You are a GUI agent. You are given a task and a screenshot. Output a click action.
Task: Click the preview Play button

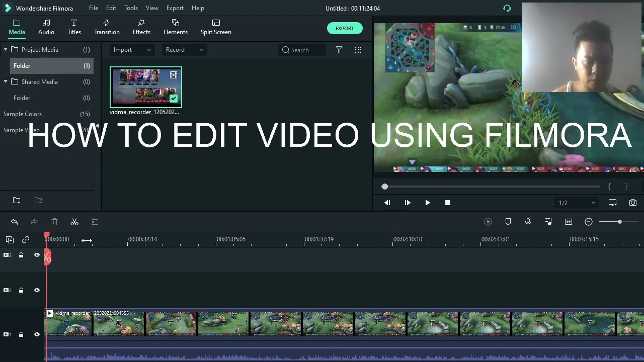pos(428,203)
